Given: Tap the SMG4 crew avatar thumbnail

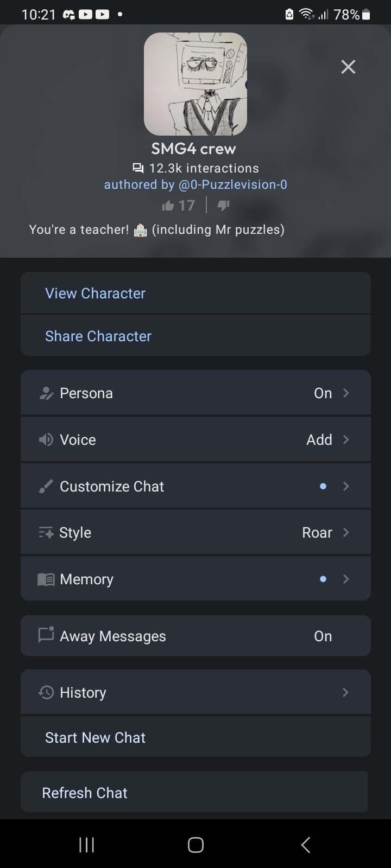Looking at the screenshot, I should pyautogui.click(x=195, y=84).
